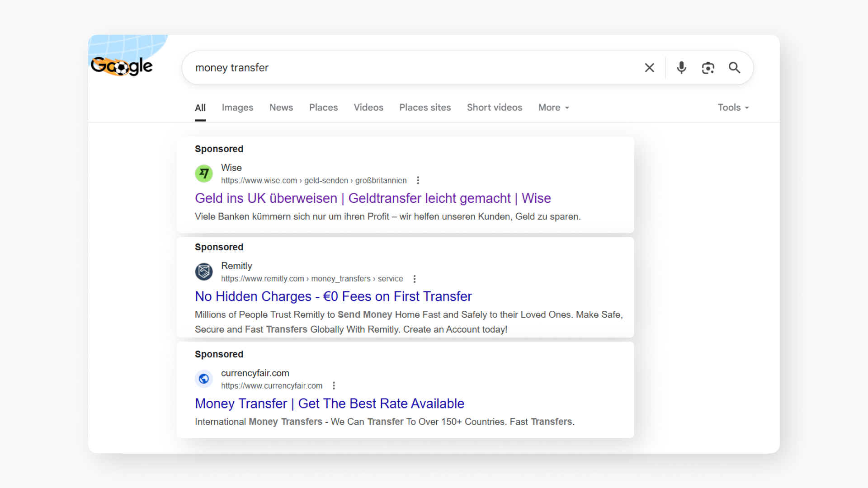The height and width of the screenshot is (488, 868).
Task: Click the wise.com geld-senden URL
Action: (314, 180)
